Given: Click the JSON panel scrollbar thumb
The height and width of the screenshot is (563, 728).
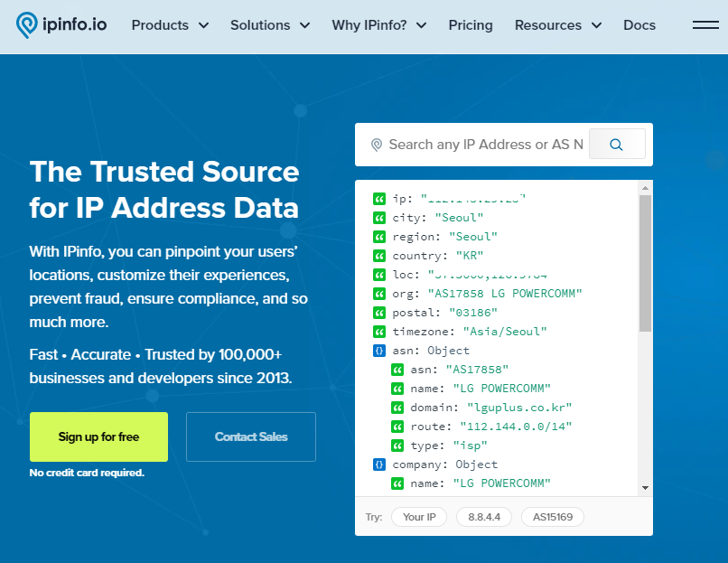Looking at the screenshot, I should (645, 263).
